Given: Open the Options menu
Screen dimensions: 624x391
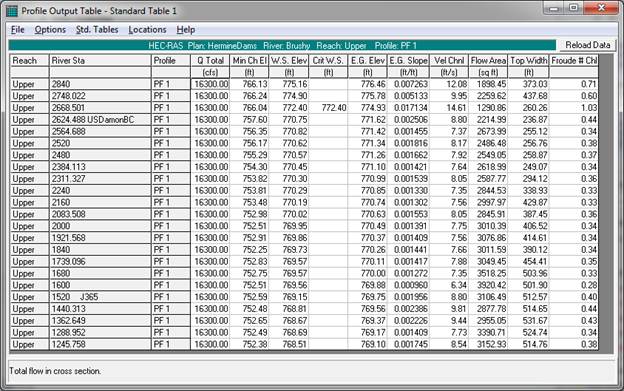Looking at the screenshot, I should (50, 30).
